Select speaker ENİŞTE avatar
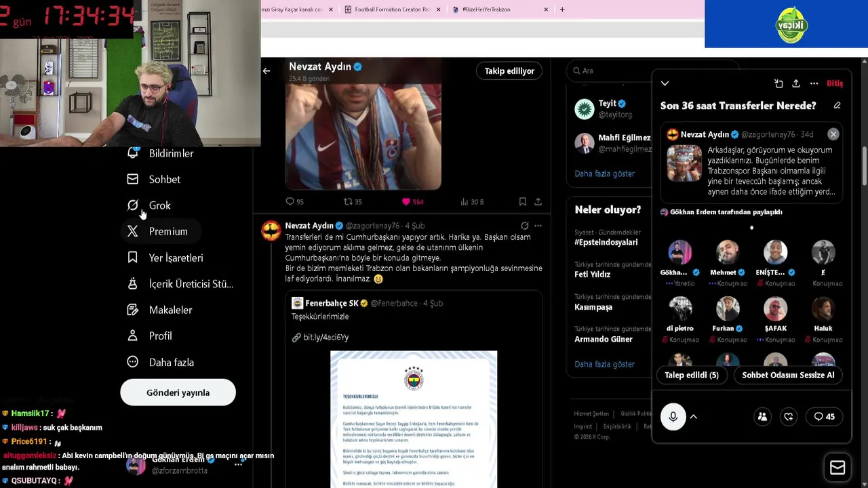This screenshot has height=488, width=868. tap(775, 252)
